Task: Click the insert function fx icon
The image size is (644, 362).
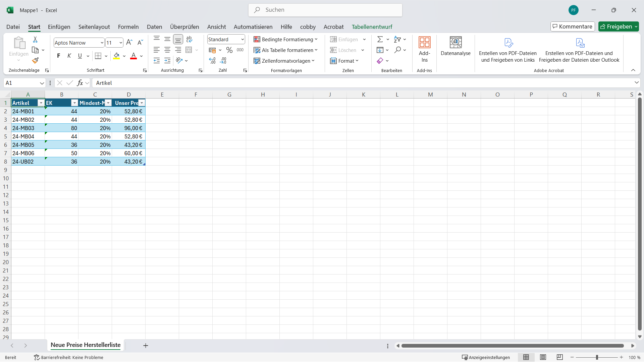Action: coord(80,83)
